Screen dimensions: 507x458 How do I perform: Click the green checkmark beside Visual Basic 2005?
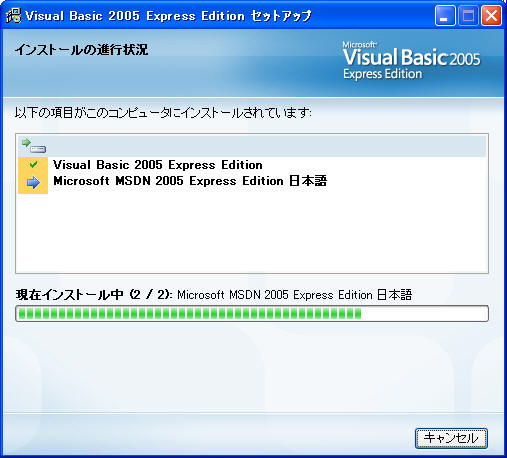[x=33, y=164]
